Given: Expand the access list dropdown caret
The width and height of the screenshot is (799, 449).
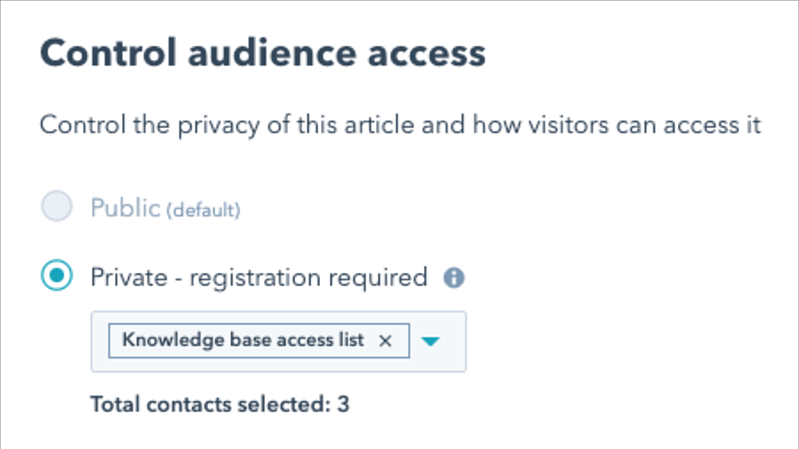Looking at the screenshot, I should click(x=431, y=341).
